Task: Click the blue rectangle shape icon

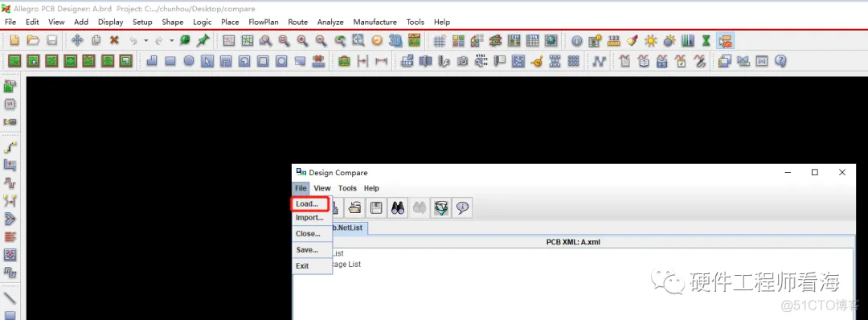Action: [170, 61]
